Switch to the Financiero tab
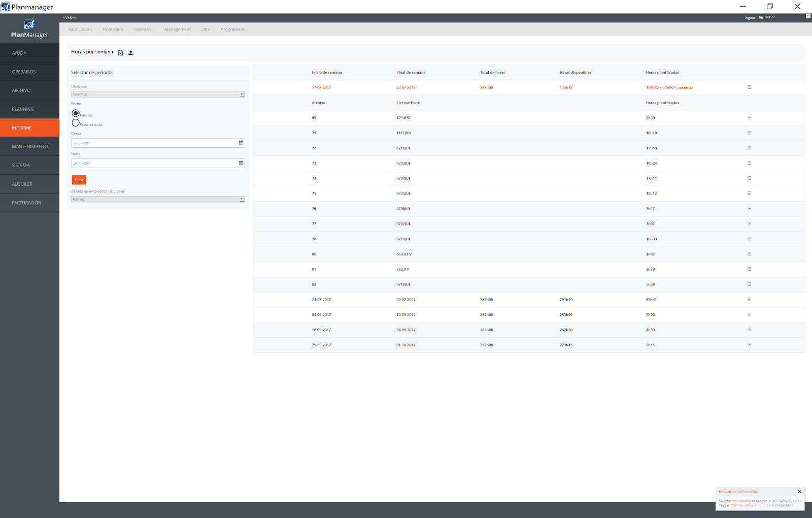Screen dimensions: 812x518 [113, 29]
